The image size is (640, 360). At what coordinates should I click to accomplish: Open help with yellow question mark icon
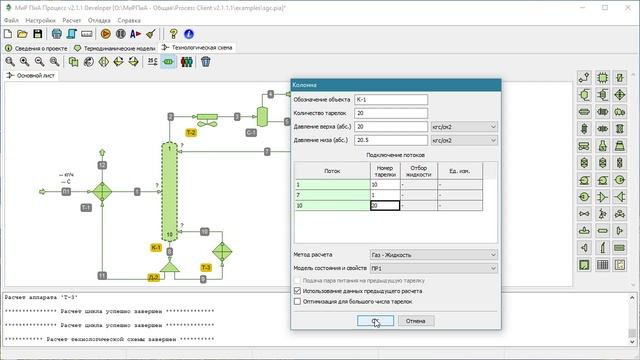tap(173, 34)
